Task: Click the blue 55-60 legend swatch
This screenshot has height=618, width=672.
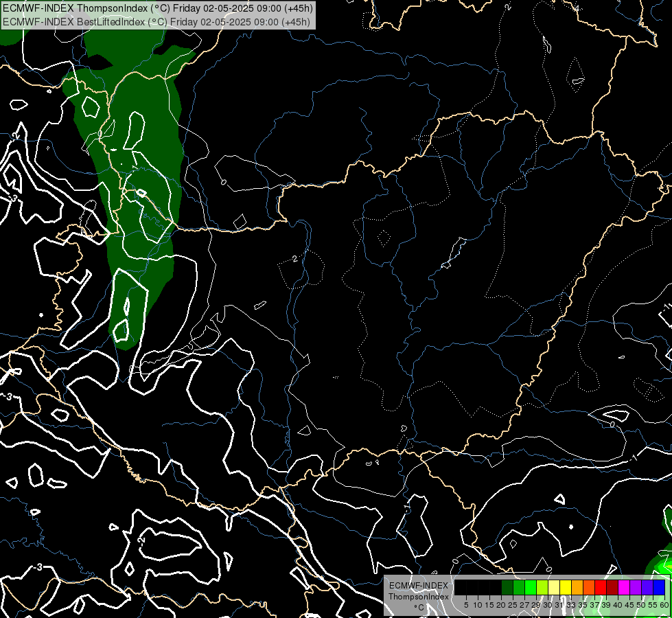Action: 659,588
